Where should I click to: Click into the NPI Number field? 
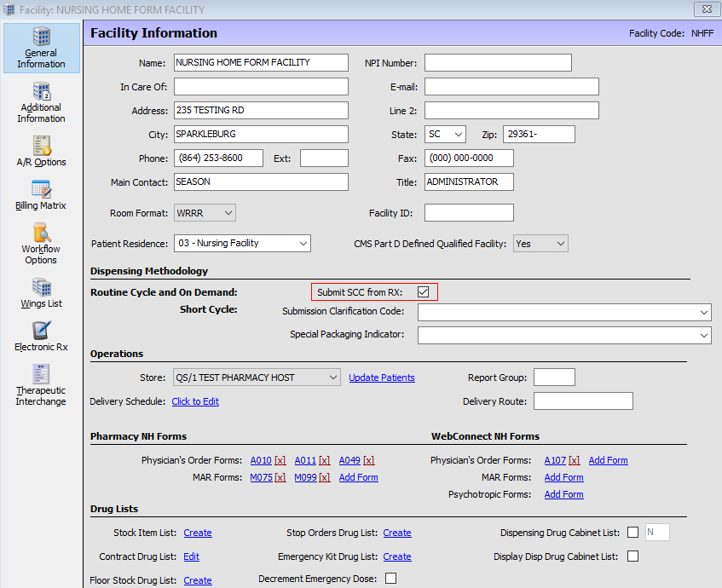pyautogui.click(x=498, y=63)
